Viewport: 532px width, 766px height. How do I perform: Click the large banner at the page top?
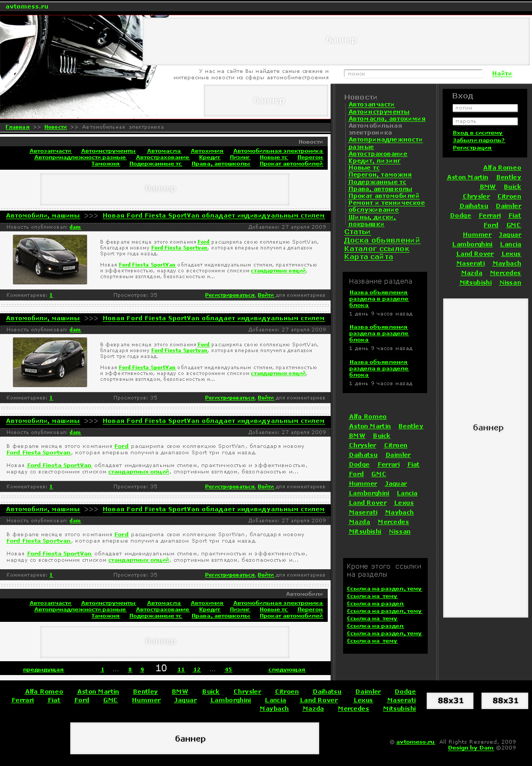click(x=336, y=40)
